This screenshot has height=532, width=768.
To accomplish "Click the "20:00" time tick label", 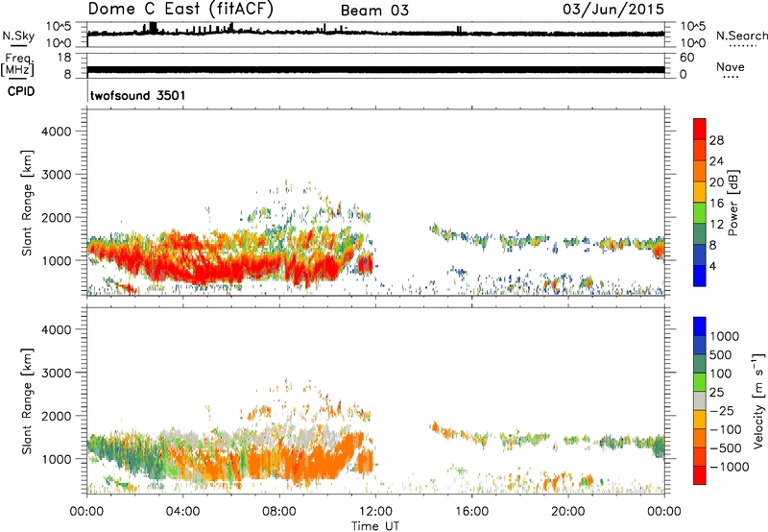I will [567, 512].
